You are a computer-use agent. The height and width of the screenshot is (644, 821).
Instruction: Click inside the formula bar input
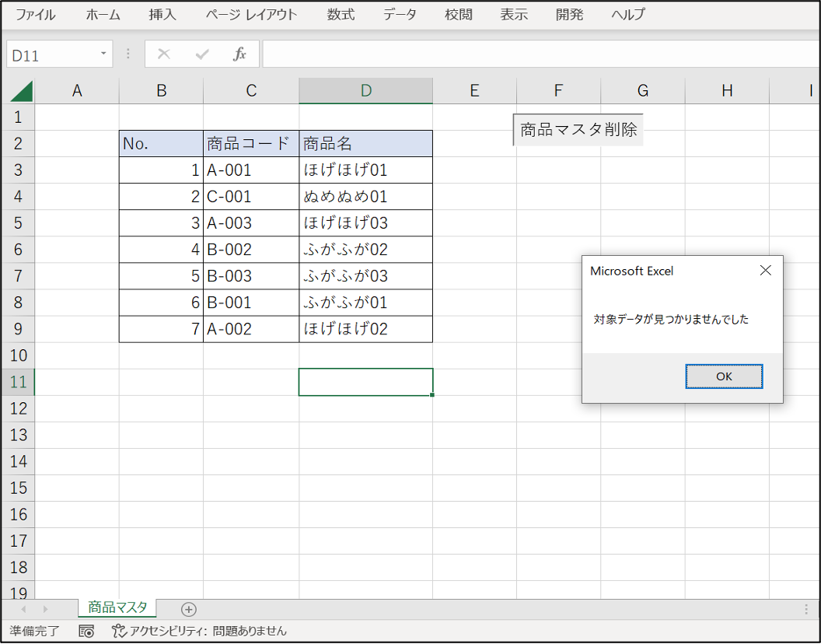click(536, 54)
